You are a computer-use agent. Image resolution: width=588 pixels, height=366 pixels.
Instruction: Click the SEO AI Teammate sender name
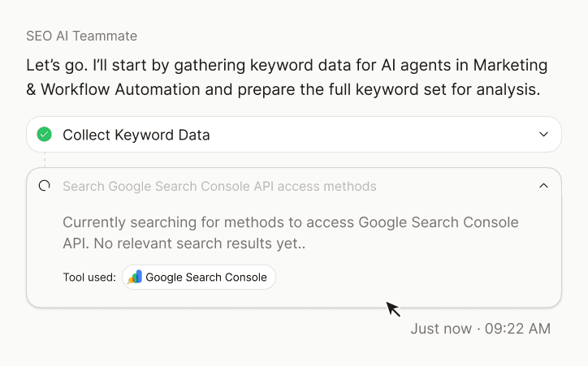[81, 37]
